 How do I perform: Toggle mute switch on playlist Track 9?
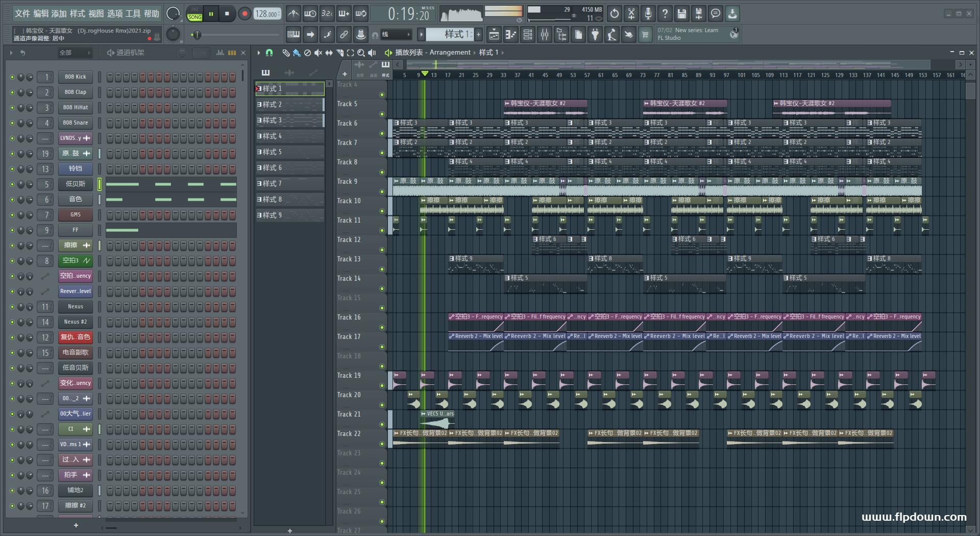(382, 191)
